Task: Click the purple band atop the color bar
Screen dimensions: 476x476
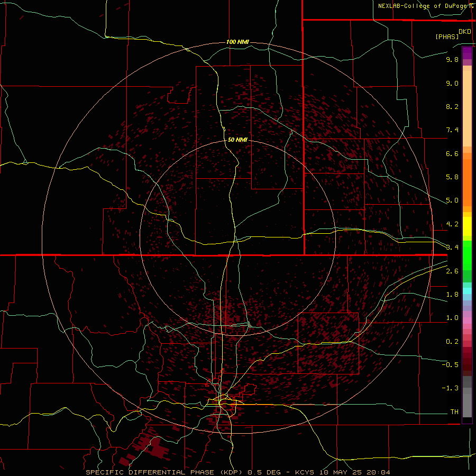Action: (x=467, y=53)
